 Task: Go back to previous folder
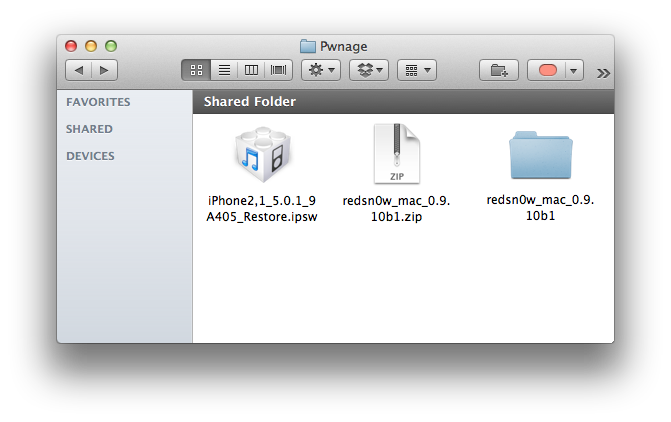[x=79, y=70]
